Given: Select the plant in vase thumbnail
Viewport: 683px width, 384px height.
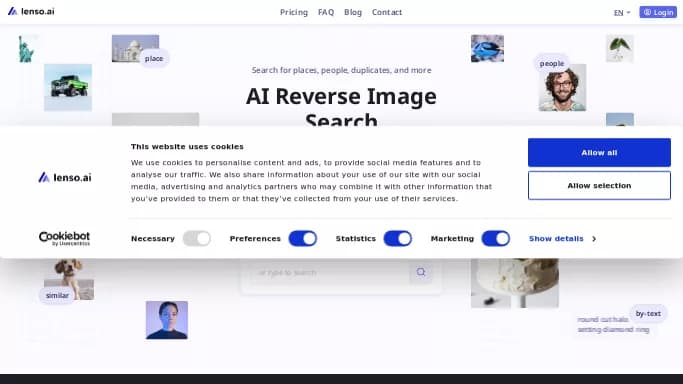Looking at the screenshot, I should click(620, 48).
